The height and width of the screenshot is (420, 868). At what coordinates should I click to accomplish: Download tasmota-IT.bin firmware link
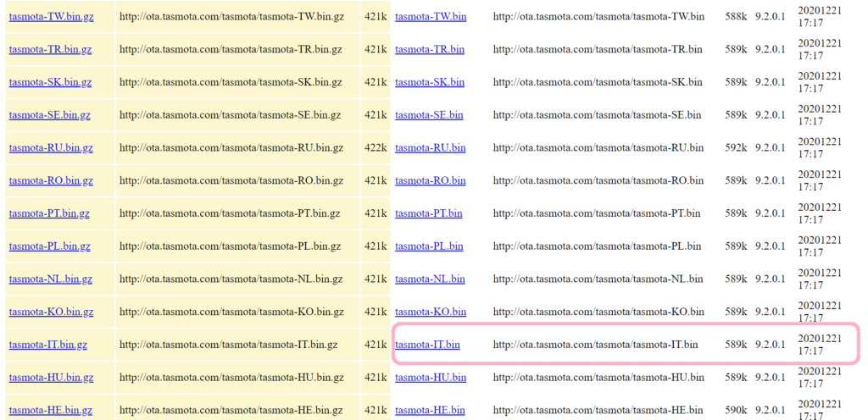click(427, 345)
